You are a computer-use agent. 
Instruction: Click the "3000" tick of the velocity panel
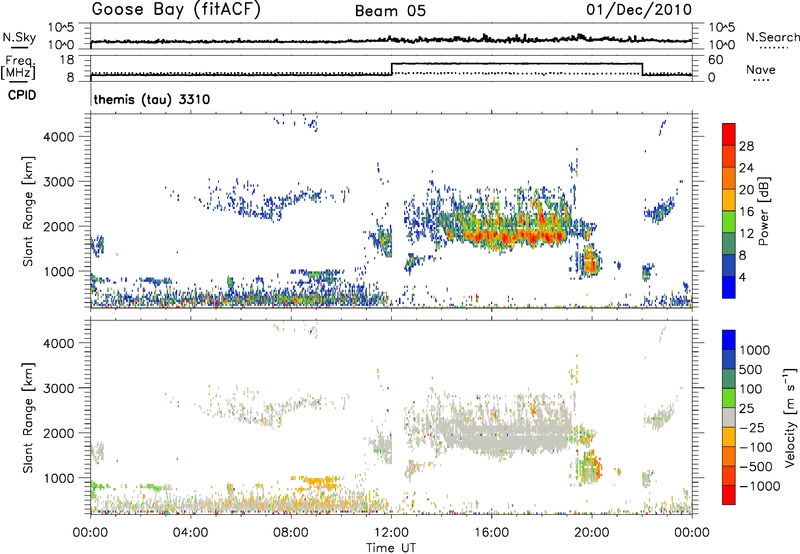pos(58,388)
